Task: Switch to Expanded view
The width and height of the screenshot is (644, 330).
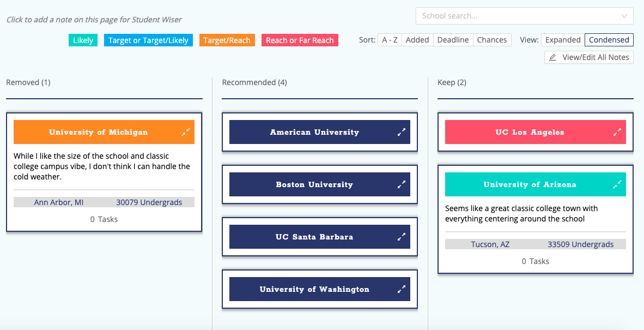Action: 563,40
